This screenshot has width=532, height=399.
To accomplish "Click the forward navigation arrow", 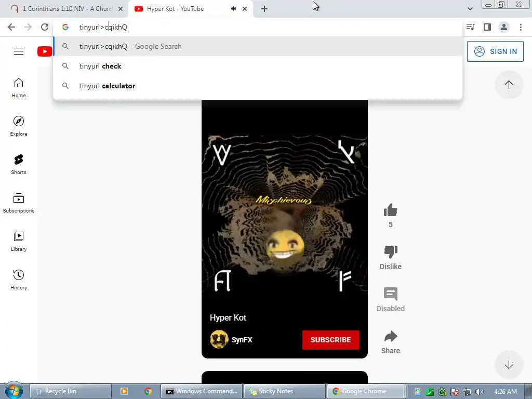I will pos(28,27).
